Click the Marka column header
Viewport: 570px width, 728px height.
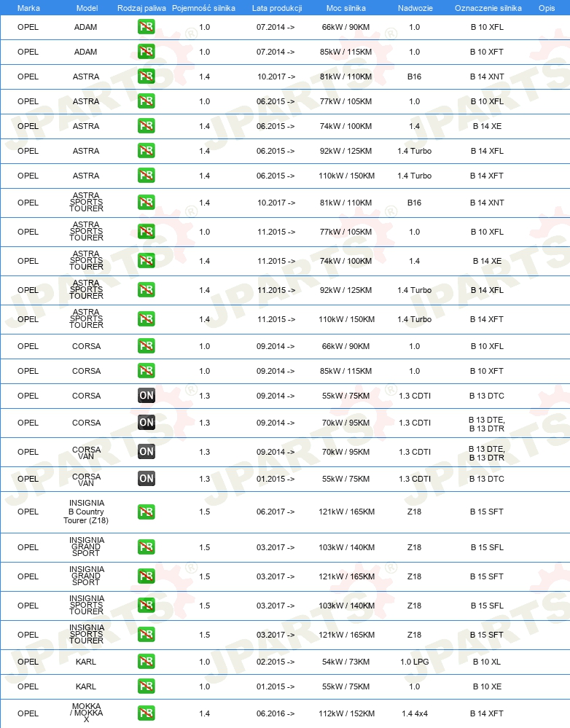[28, 8]
